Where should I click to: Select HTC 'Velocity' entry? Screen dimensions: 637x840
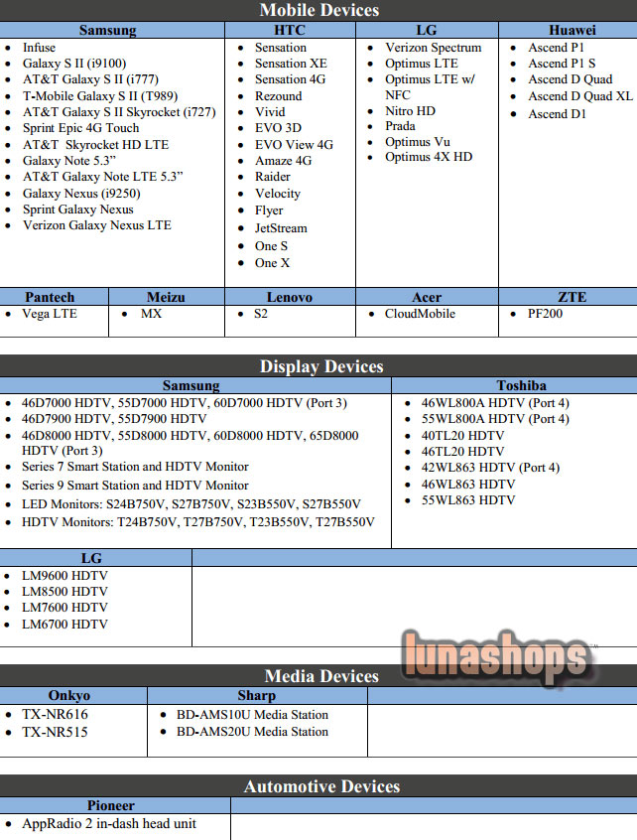pos(277,194)
